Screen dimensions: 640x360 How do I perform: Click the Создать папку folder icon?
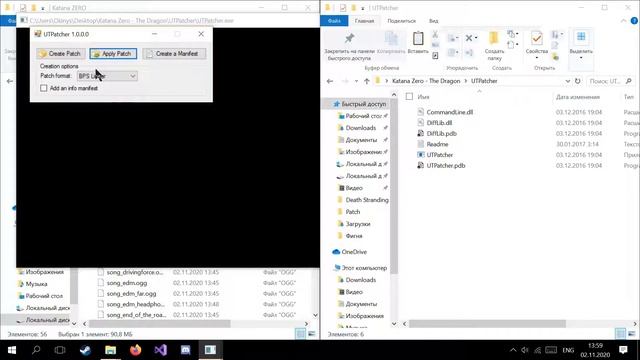[494, 38]
